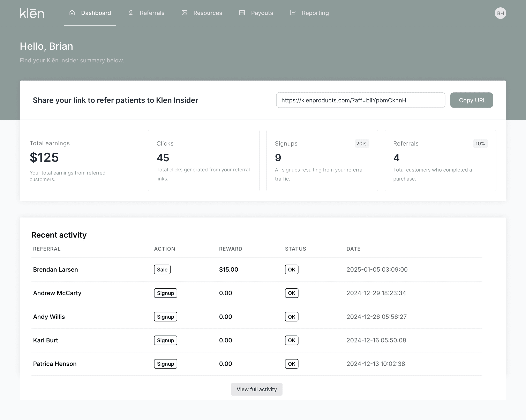The image size is (526, 420).
Task: Click the Payouts card icon
Action: click(x=242, y=13)
